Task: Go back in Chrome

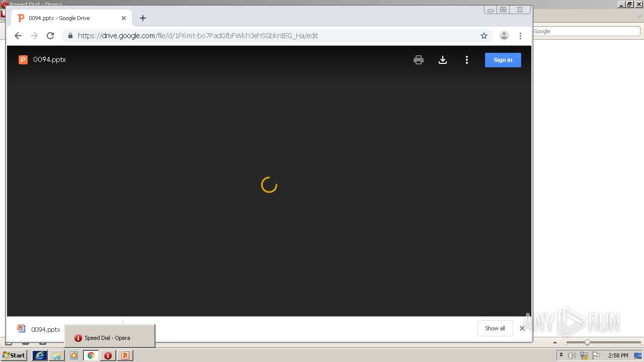Action: click(x=18, y=36)
